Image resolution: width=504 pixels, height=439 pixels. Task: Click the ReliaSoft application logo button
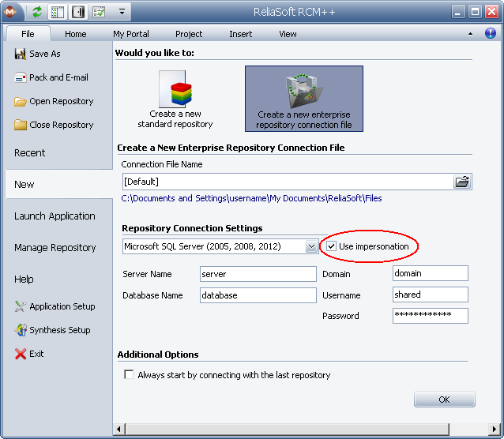coord(13,12)
